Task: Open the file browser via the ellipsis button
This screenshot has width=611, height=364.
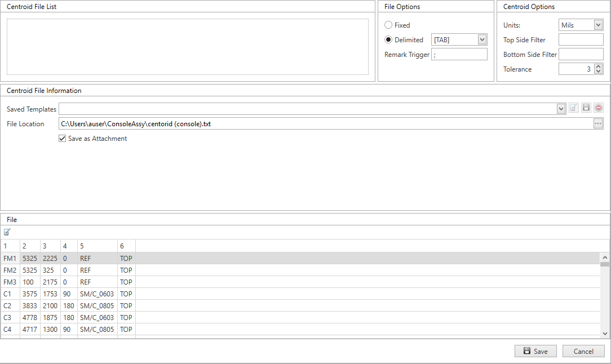Action: 597,123
